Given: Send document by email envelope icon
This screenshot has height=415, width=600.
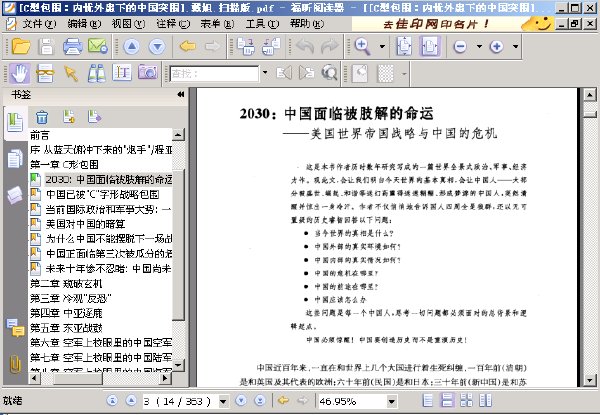Looking at the screenshot, I should 98,47.
